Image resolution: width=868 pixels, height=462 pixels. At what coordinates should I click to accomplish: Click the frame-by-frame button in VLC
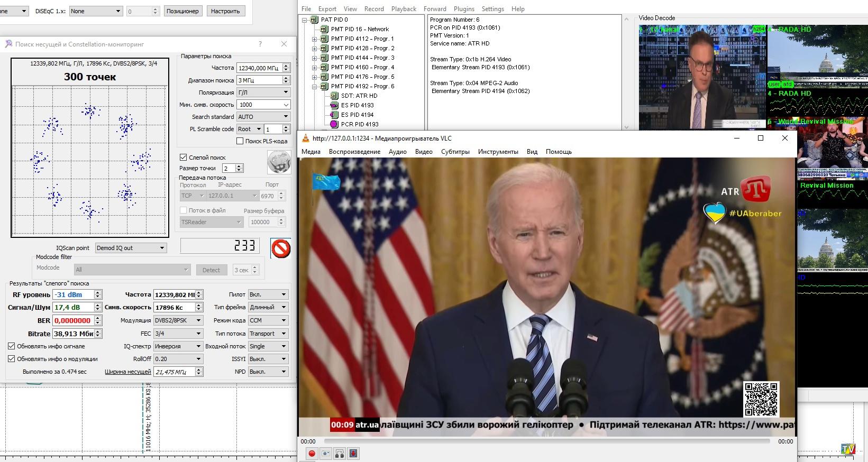coord(353,453)
